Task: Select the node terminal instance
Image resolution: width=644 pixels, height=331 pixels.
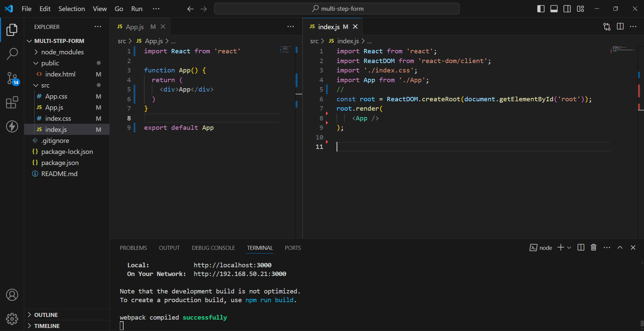Action: [541, 248]
